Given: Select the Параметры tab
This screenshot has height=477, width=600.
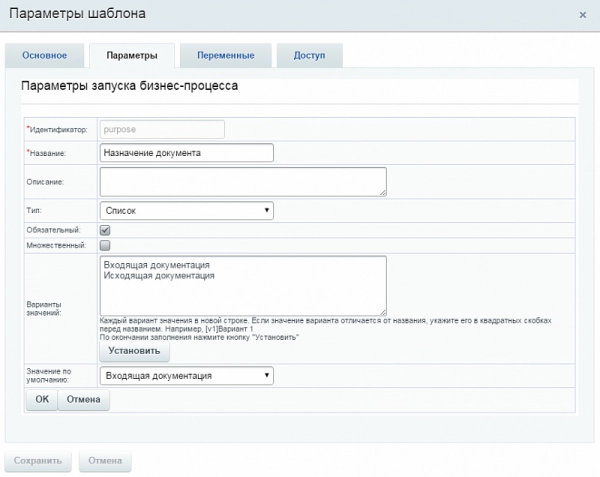Looking at the screenshot, I should (x=130, y=55).
